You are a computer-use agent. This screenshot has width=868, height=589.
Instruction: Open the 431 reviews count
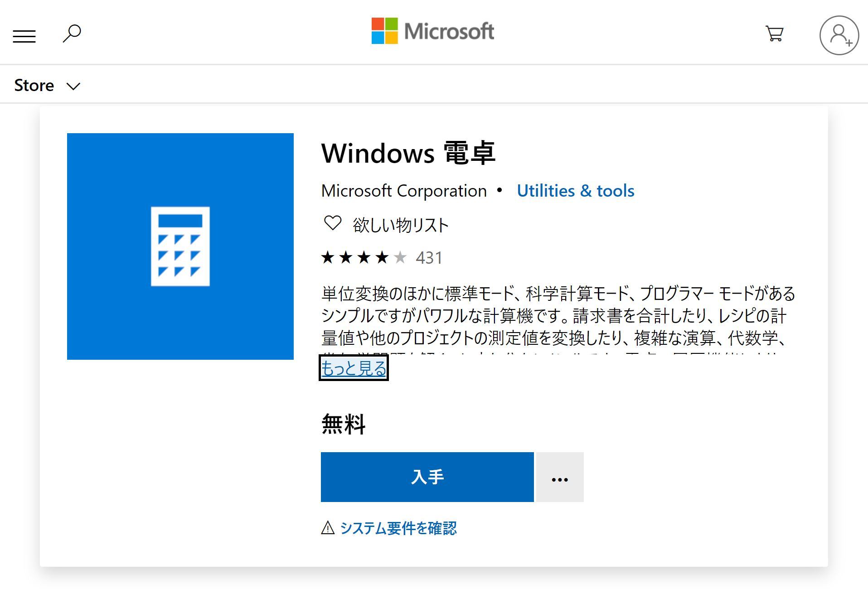429,258
